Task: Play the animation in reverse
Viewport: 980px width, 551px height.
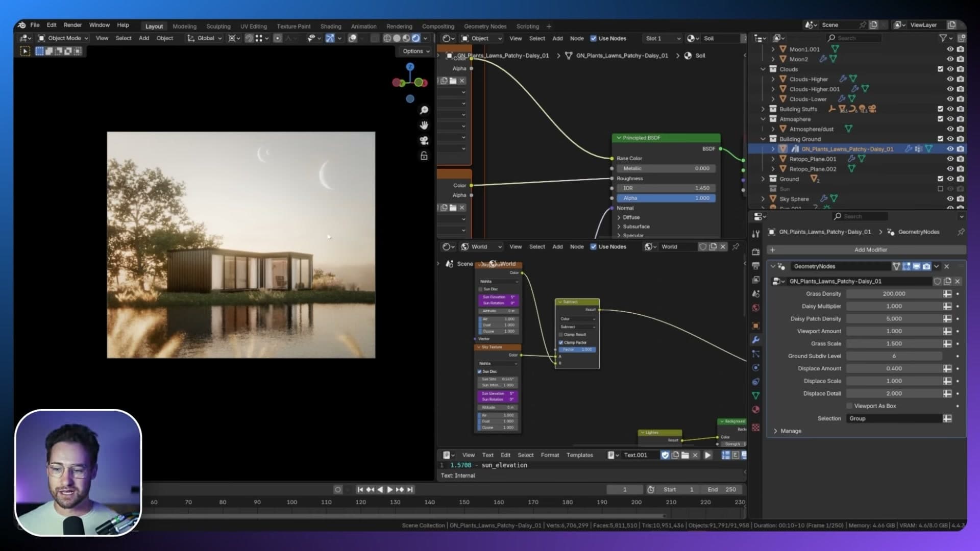Action: tap(380, 490)
